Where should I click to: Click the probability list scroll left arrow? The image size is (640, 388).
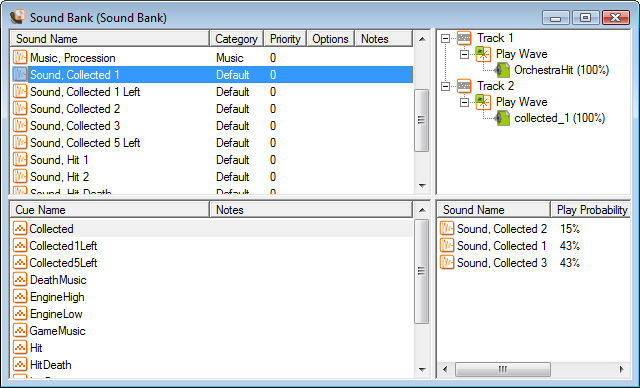point(445,369)
